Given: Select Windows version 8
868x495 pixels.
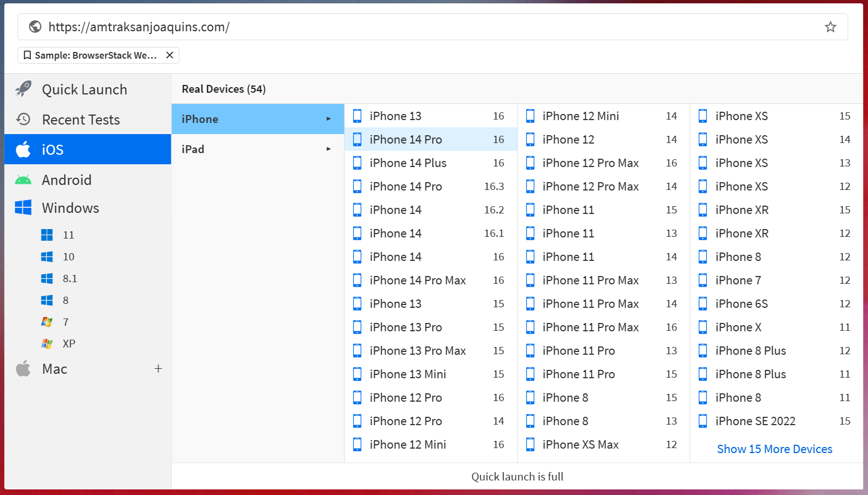Looking at the screenshot, I should (x=66, y=300).
